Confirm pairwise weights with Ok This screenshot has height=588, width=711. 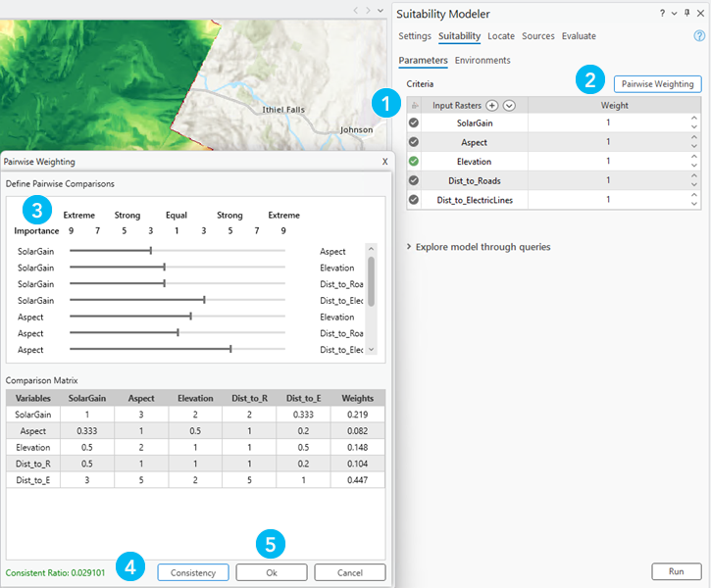coord(272,572)
